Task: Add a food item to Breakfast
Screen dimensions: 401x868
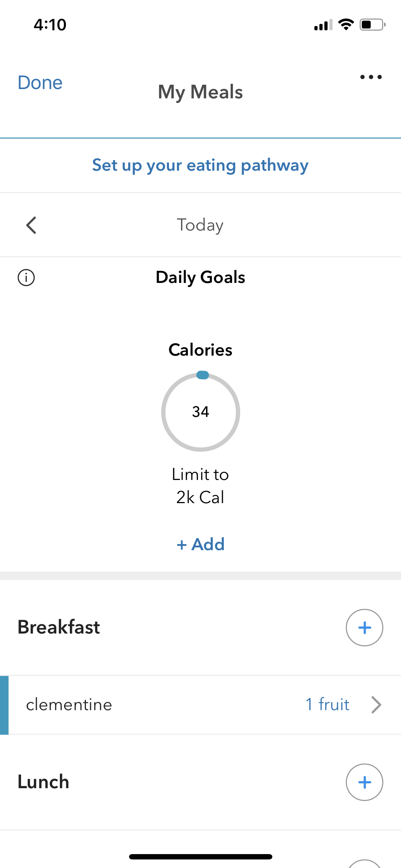Action: (364, 627)
